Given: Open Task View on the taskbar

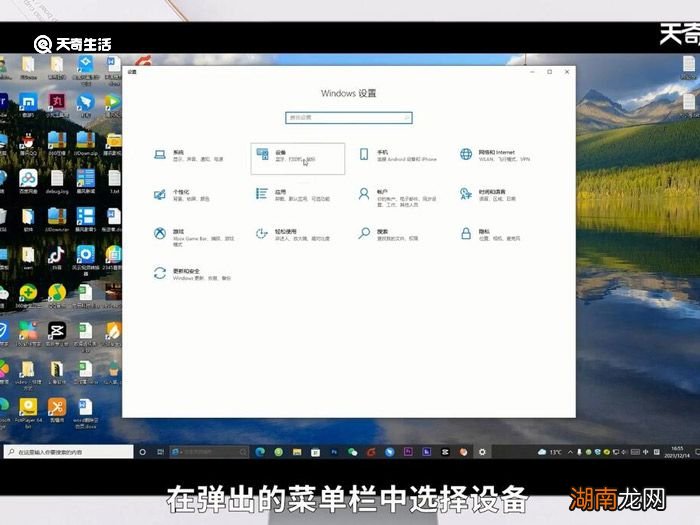Looking at the screenshot, I should click(160, 452).
